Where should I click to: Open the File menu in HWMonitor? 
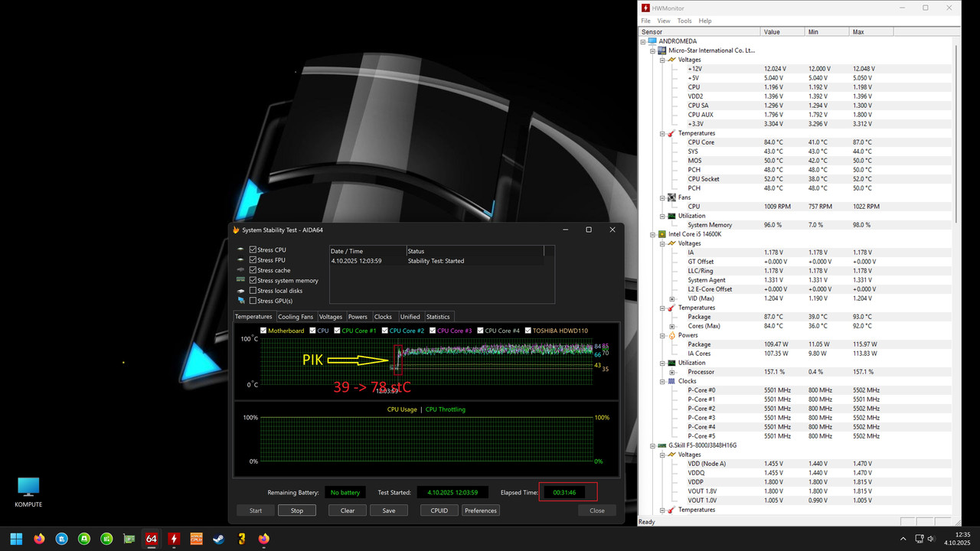tap(645, 21)
